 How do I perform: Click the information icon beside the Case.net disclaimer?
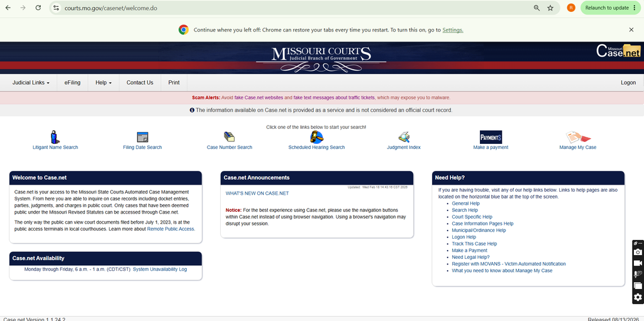coord(192,110)
